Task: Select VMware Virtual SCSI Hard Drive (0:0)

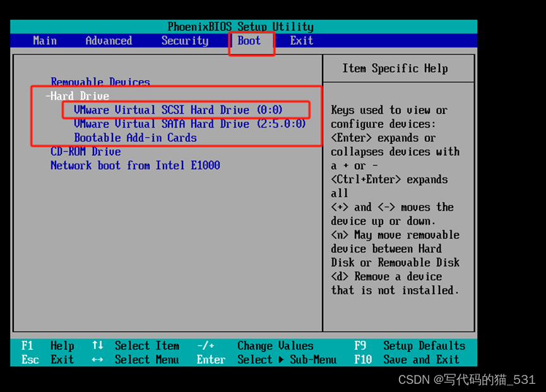Action: click(178, 110)
